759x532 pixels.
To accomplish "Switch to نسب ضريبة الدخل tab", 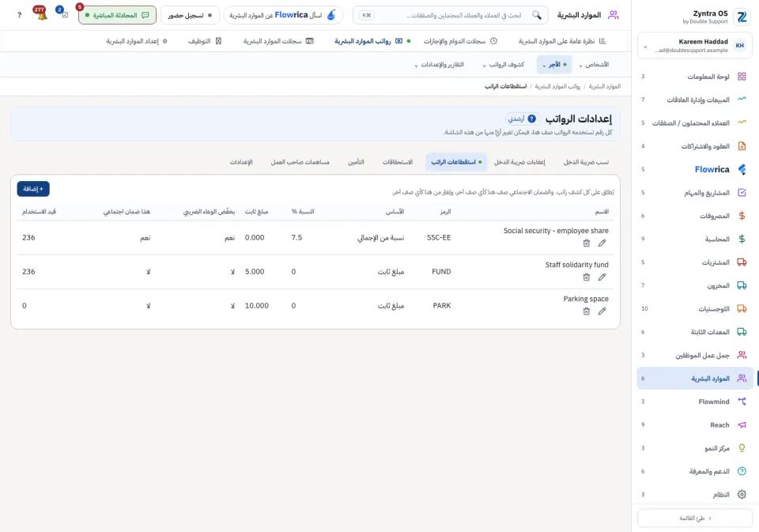I will tap(586, 162).
